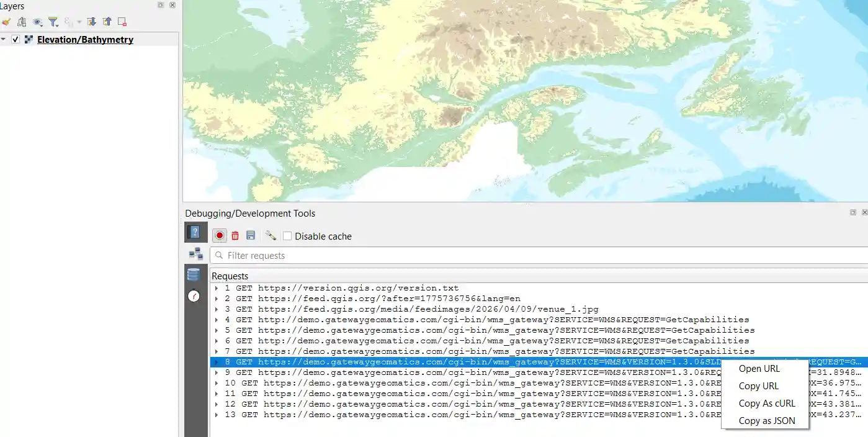868x437 pixels.
Task: Save the network log with disk icon
Action: coord(251,235)
